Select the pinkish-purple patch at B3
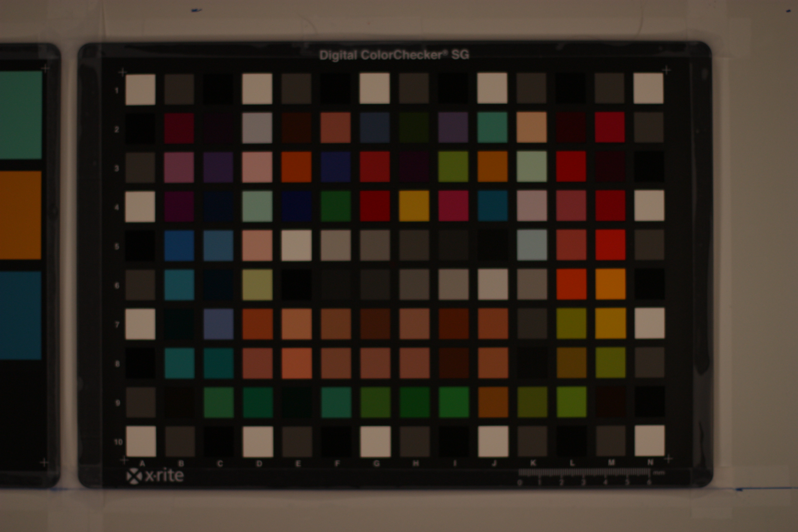Screen dimensions: 798x532 (x=179, y=167)
